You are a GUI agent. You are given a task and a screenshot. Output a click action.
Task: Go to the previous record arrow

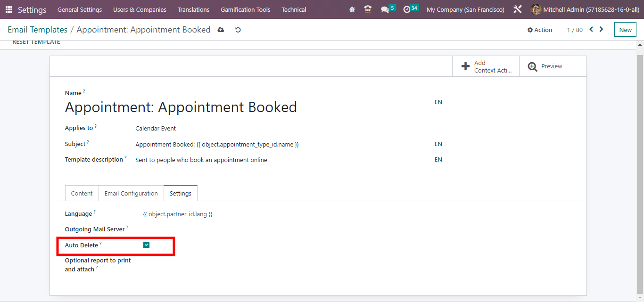coord(591,29)
